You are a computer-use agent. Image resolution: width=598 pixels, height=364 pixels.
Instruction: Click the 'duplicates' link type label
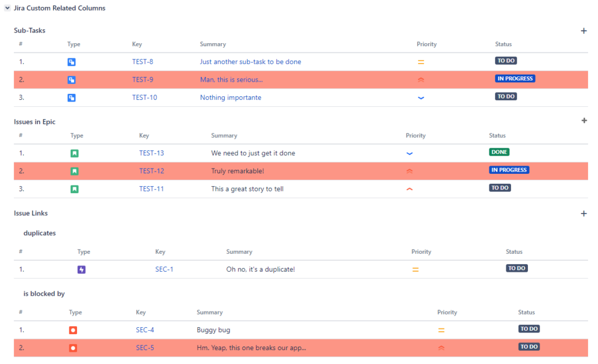(x=40, y=233)
